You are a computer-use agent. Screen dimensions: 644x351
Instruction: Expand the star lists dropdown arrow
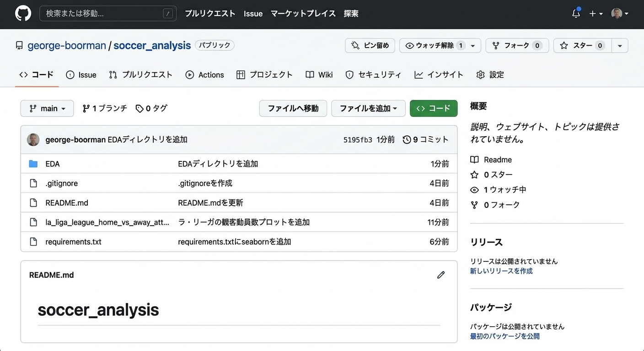point(620,45)
